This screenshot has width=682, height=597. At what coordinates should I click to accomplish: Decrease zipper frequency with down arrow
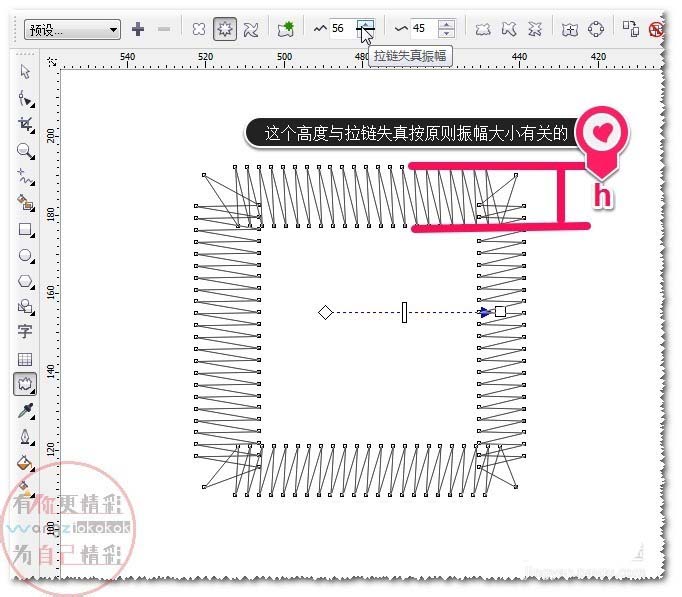[446, 33]
